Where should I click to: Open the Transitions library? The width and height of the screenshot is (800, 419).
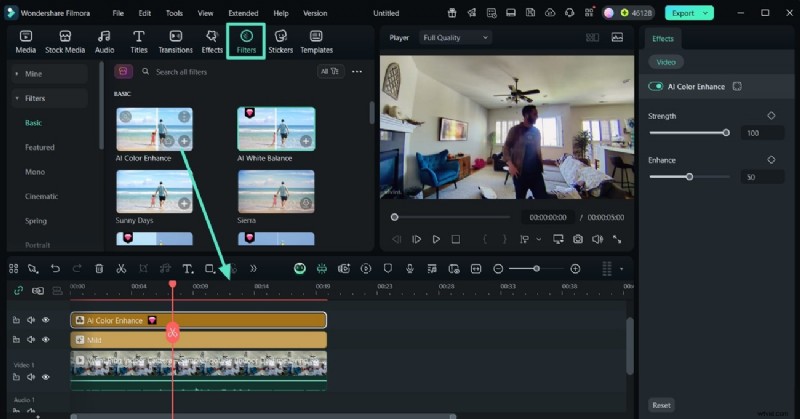[175, 41]
